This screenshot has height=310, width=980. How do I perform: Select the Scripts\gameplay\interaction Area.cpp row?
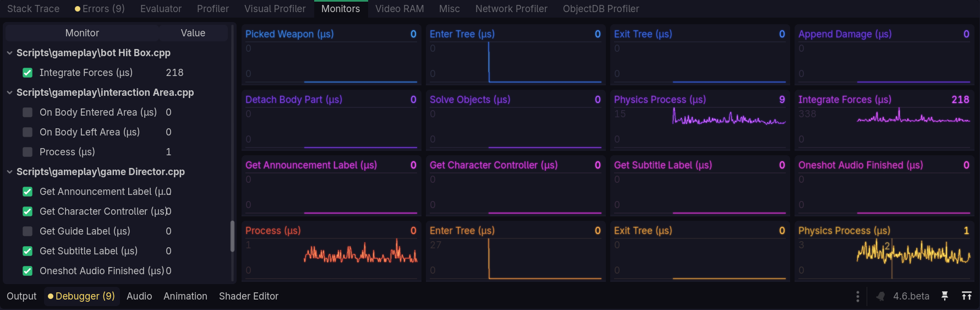117,93
